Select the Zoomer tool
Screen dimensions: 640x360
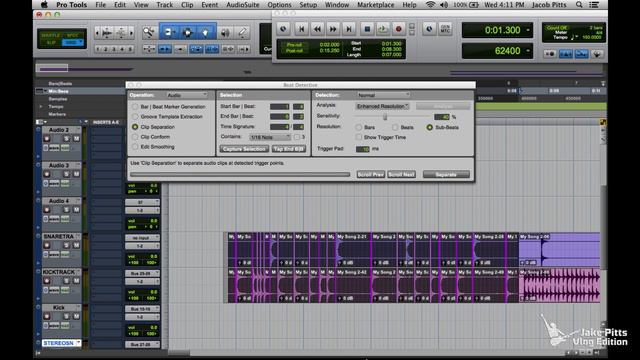click(x=149, y=32)
